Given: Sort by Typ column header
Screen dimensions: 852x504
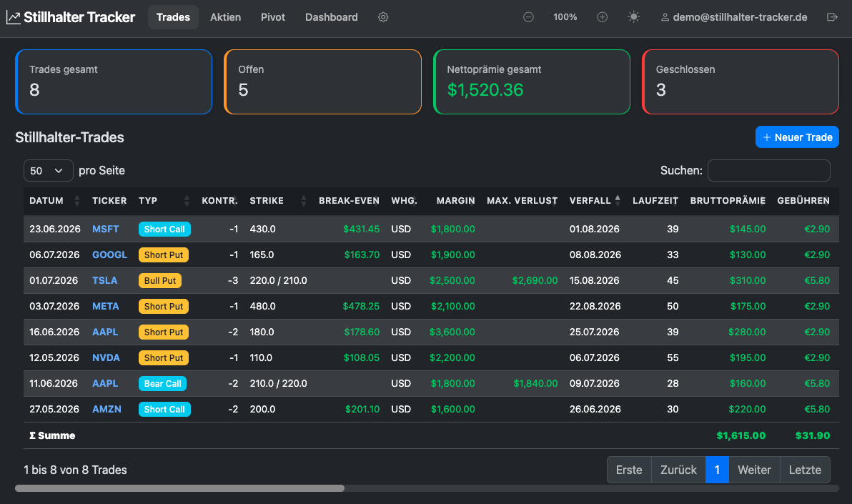Looking at the screenshot, I should [148, 201].
